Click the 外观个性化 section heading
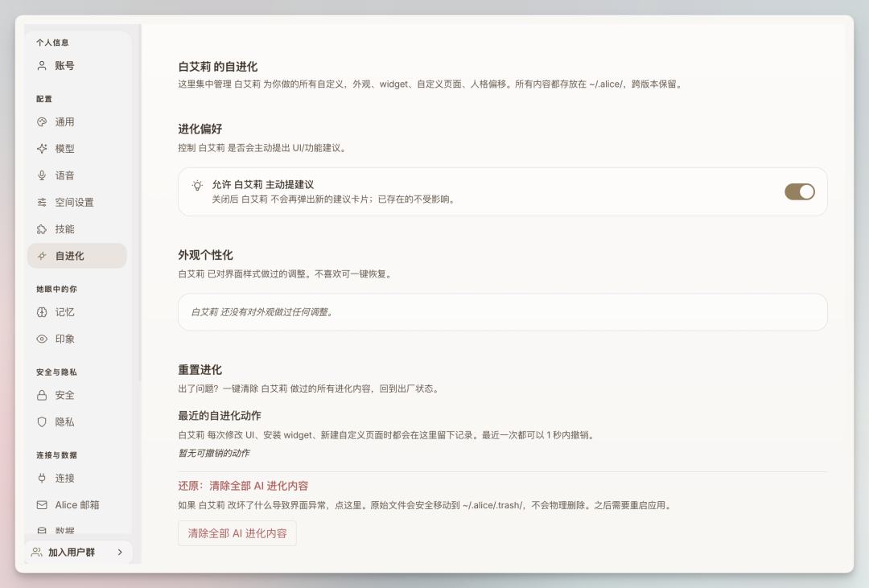 [x=206, y=255]
